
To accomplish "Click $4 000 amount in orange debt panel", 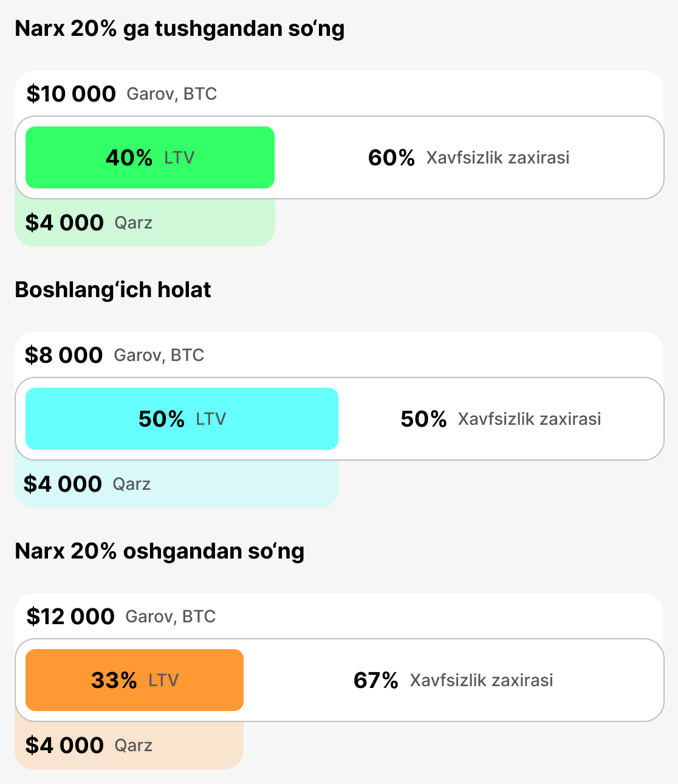I will pyautogui.click(x=64, y=745).
